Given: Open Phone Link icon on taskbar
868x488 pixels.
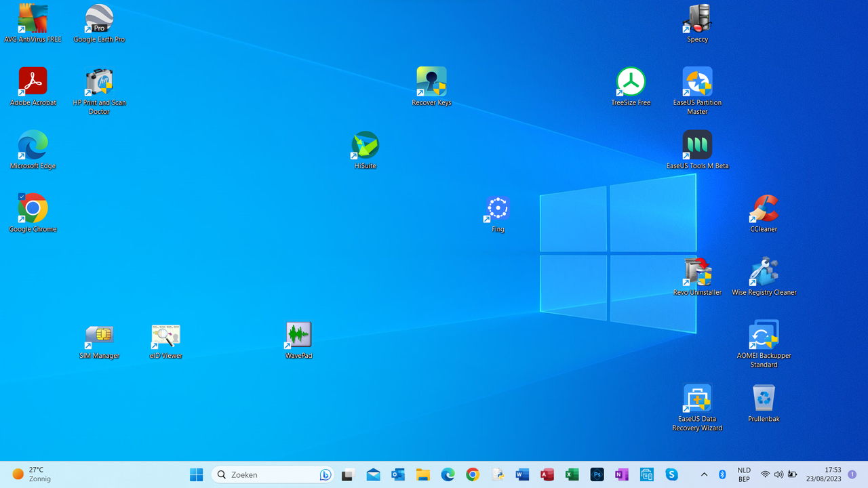Looking at the screenshot, I should (647, 474).
